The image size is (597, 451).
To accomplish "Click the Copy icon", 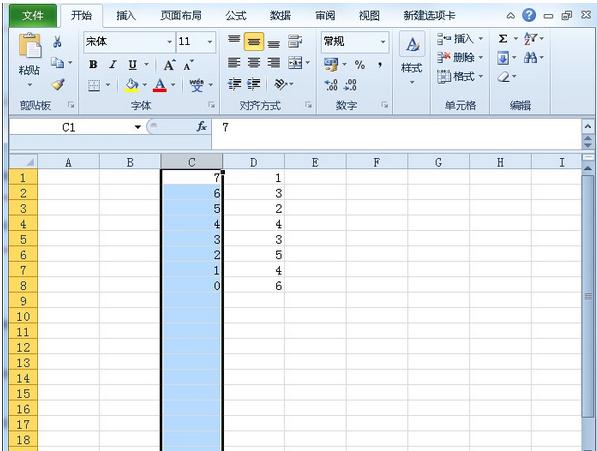I will (57, 62).
